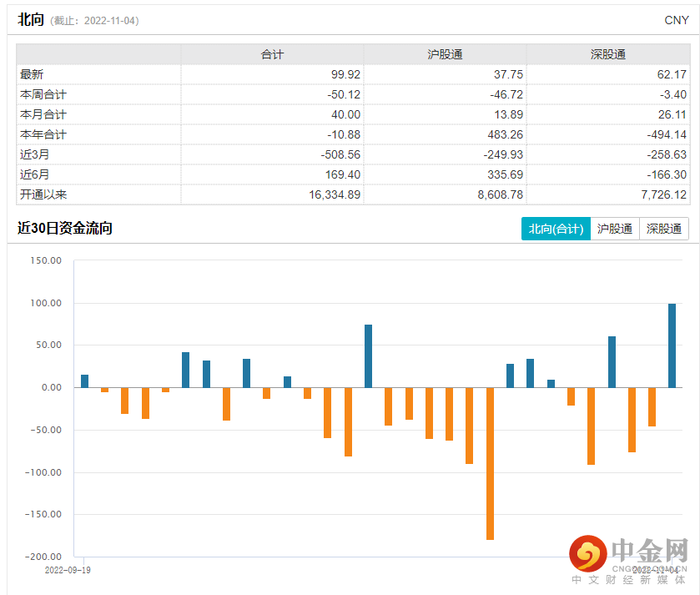Click the CNY currency label

676,20
